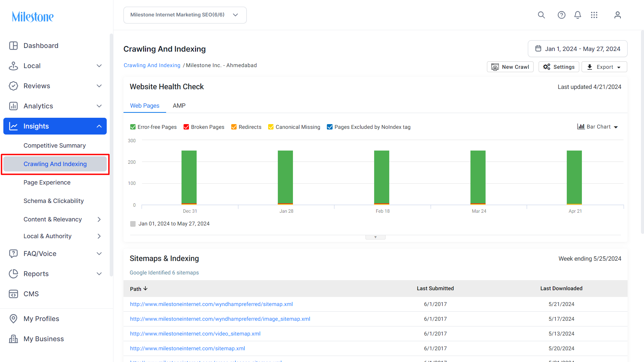
Task: Open the Bar Chart type dropdown
Action: (597, 127)
